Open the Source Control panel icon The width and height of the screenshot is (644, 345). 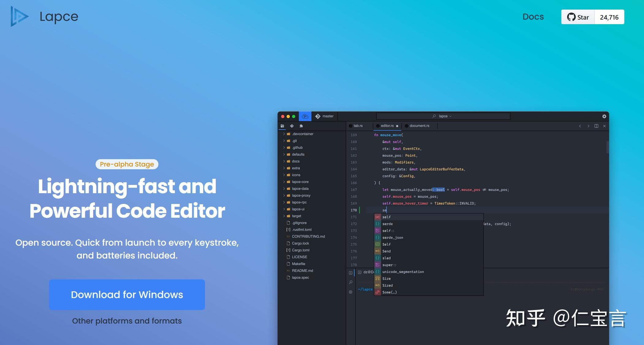(x=292, y=126)
